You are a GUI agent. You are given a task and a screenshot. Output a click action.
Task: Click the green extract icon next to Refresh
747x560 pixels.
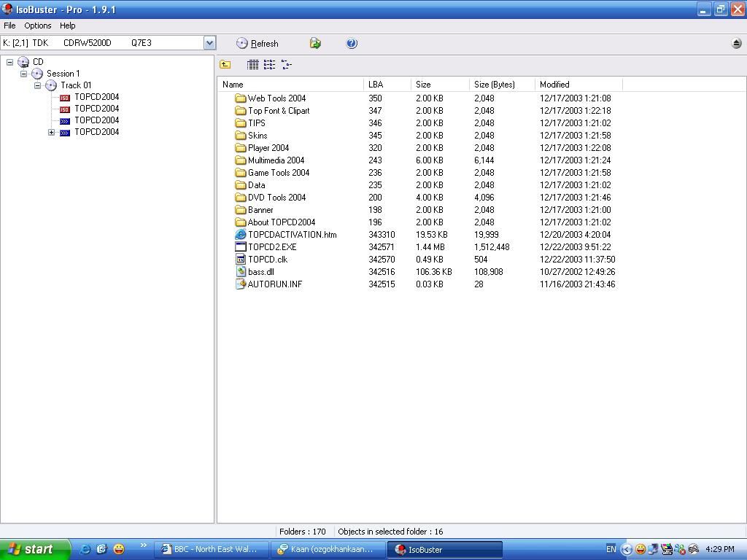pos(315,43)
